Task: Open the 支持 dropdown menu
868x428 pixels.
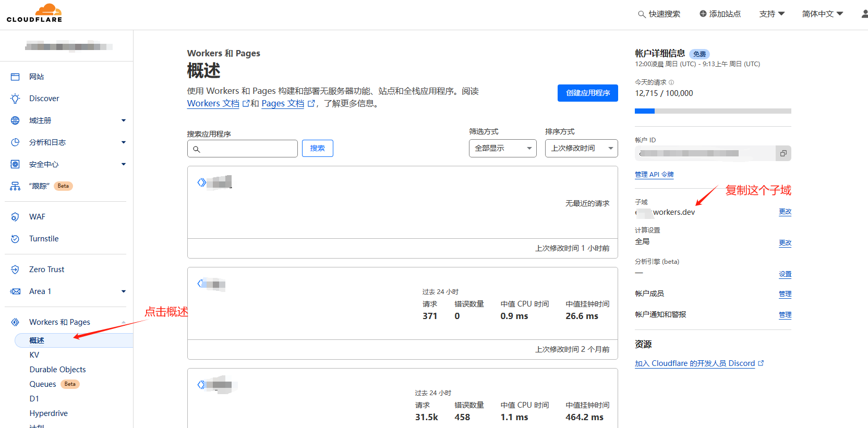Action: coord(772,14)
